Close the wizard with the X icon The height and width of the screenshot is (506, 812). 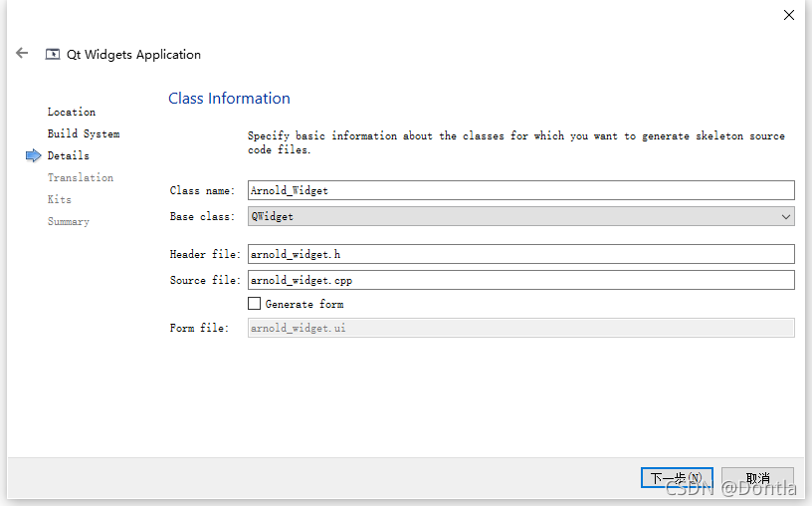click(x=789, y=15)
